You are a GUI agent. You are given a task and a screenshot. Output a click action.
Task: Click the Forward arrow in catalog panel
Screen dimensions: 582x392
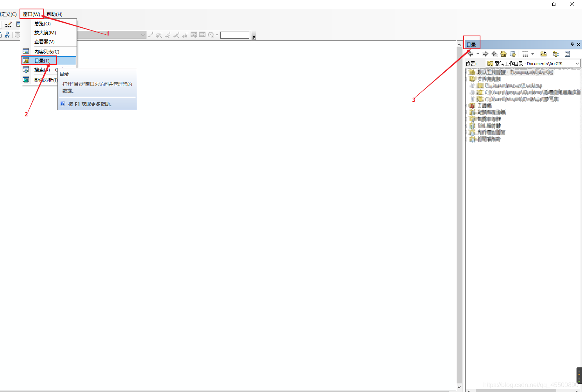coord(486,54)
